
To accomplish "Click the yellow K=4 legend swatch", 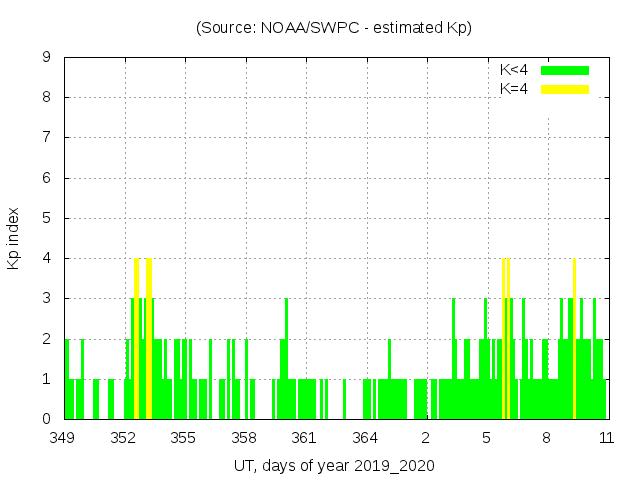I will [x=565, y=89].
